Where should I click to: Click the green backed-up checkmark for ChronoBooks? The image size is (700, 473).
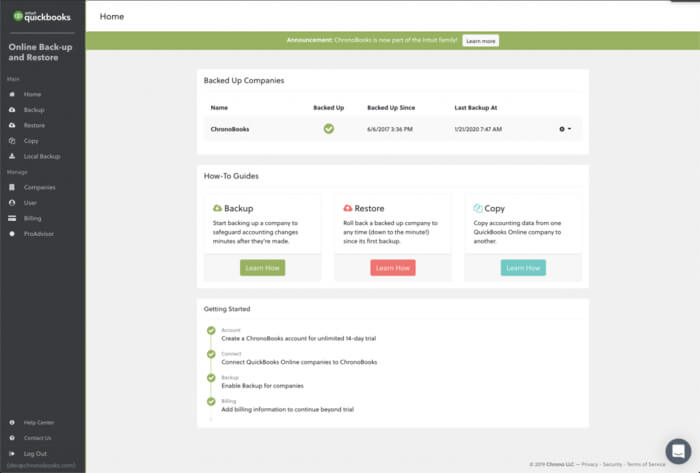point(329,129)
